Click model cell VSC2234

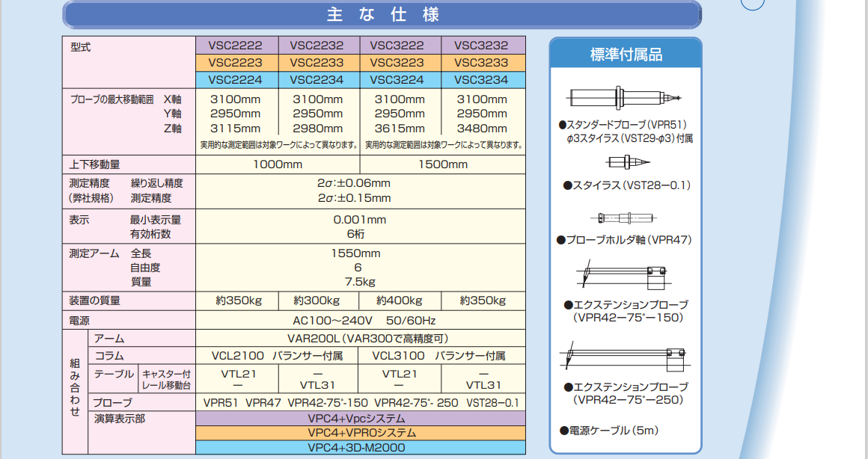tap(318, 80)
